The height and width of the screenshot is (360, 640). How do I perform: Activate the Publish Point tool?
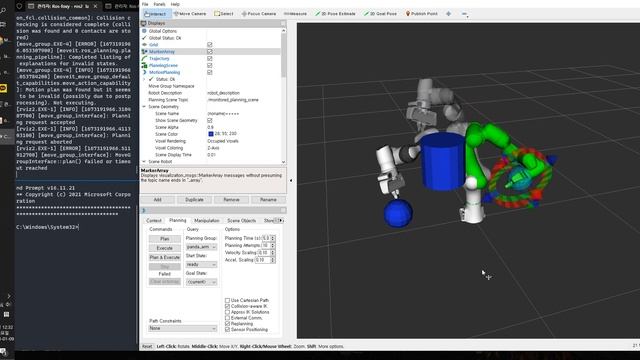pos(421,13)
